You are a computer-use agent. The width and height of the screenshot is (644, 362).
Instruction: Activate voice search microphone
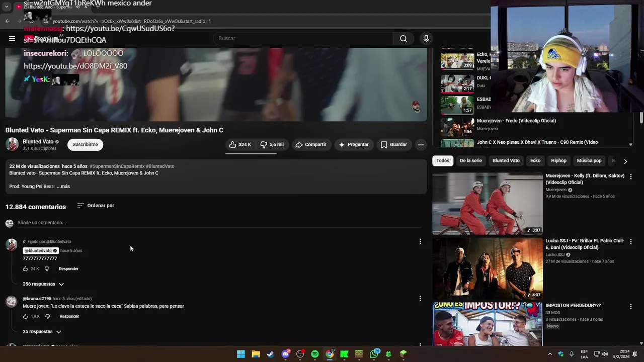426,39
